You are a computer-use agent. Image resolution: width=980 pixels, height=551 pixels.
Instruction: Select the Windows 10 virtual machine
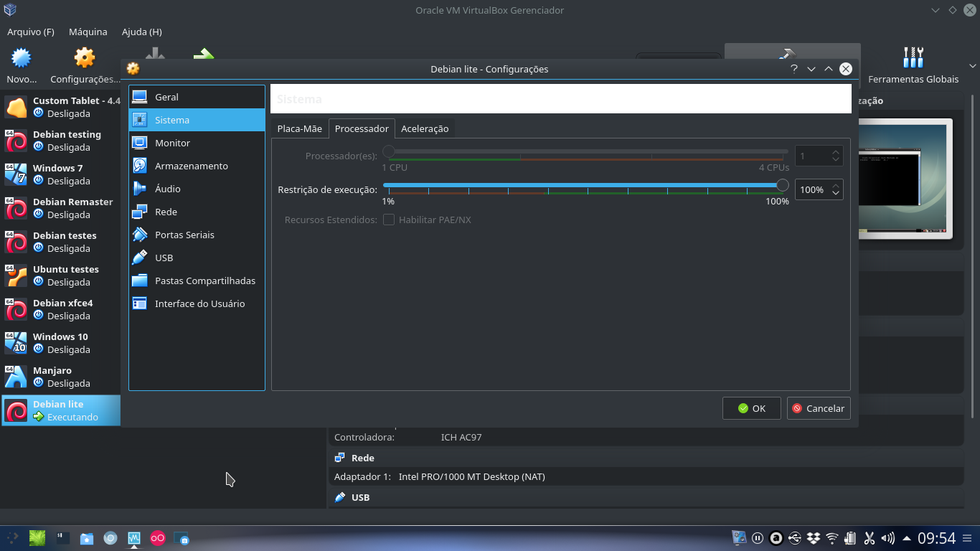point(61,342)
